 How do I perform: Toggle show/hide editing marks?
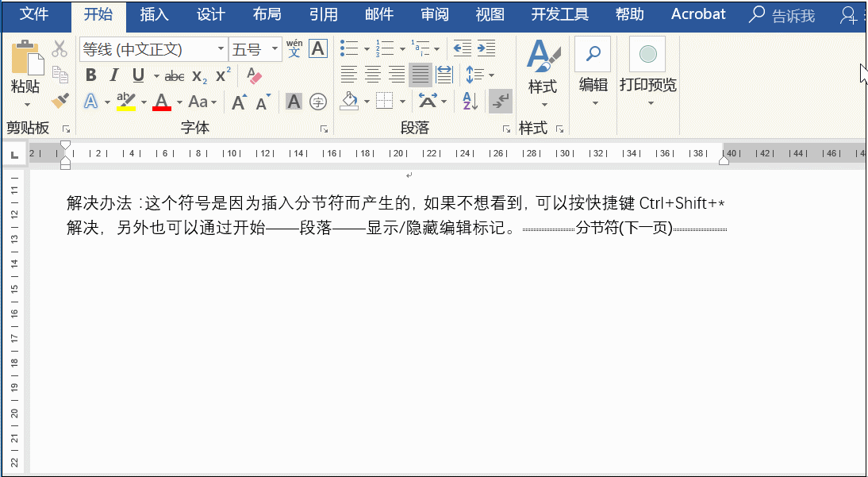[x=501, y=102]
